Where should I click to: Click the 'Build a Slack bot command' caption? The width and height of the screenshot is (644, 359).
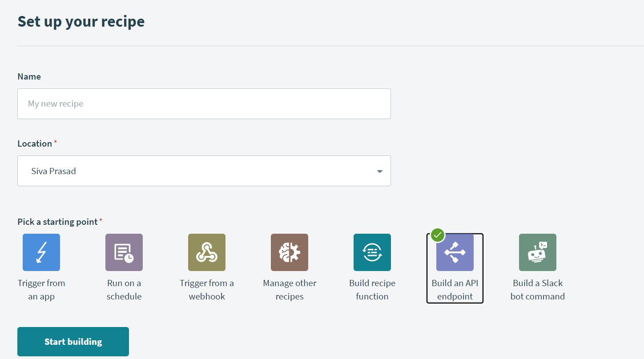(x=538, y=290)
